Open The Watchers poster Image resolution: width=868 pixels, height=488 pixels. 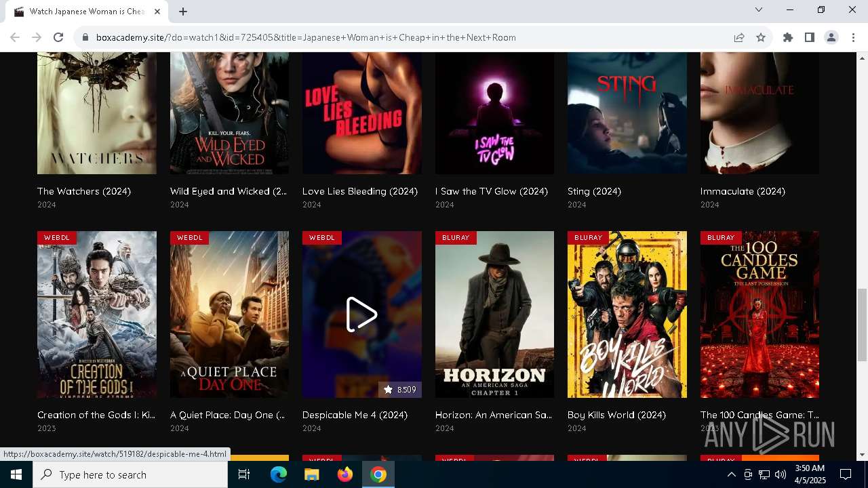click(97, 113)
